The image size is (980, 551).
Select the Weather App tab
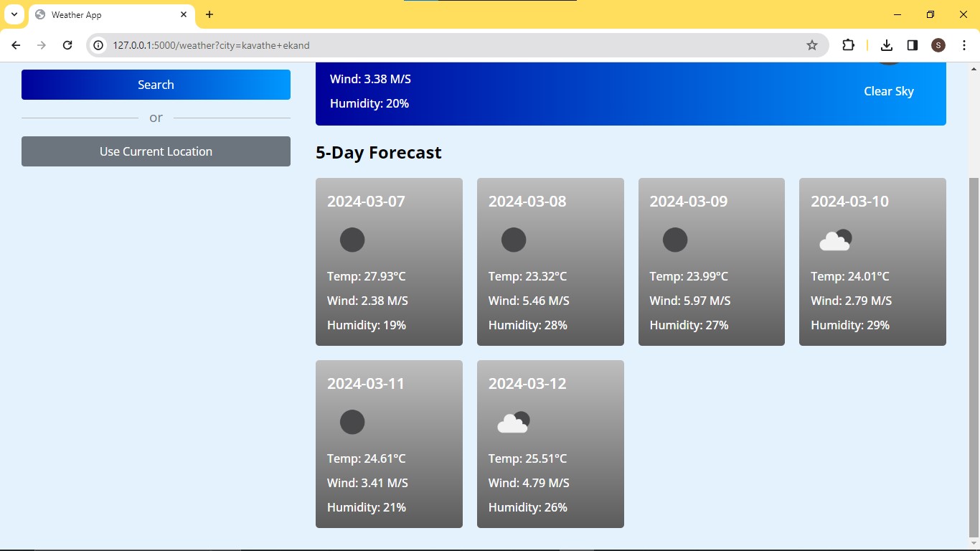point(111,14)
